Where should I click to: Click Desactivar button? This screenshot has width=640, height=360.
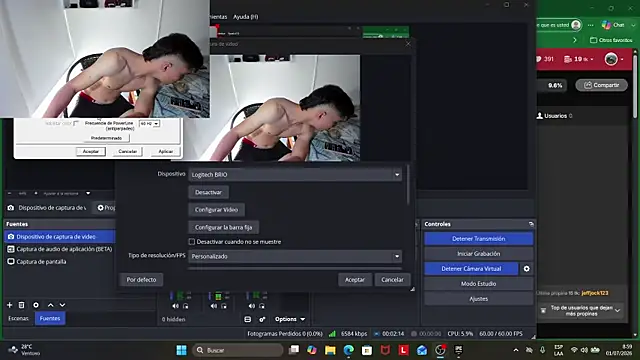pos(208,192)
